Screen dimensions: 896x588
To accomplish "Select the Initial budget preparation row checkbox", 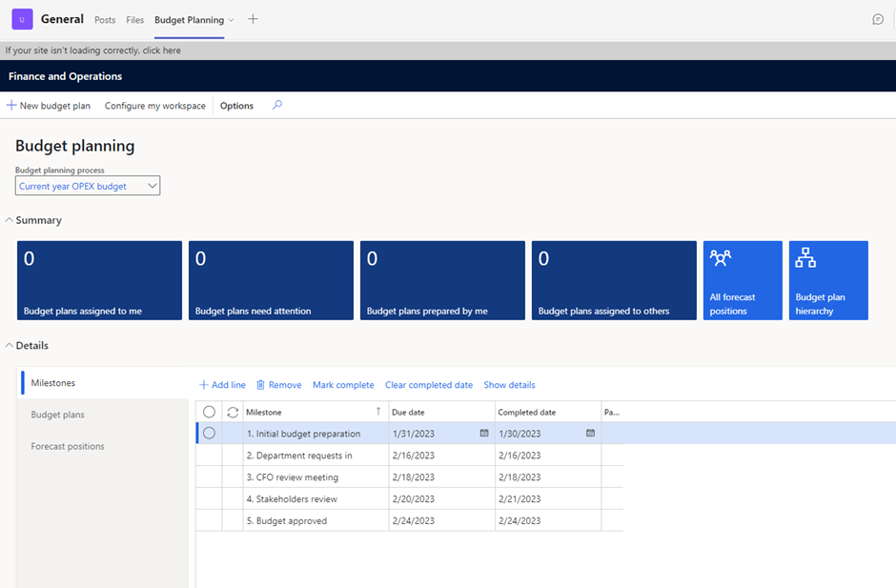I will click(209, 434).
